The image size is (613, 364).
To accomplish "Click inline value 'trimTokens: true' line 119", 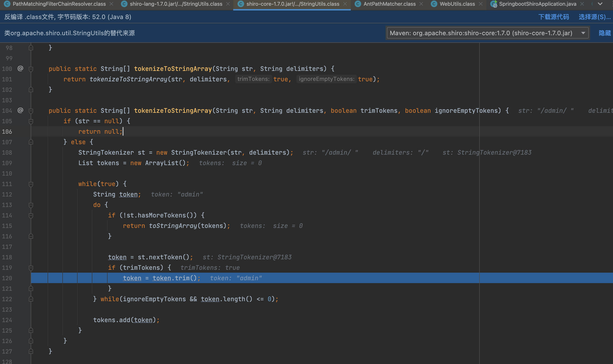I will (210, 268).
